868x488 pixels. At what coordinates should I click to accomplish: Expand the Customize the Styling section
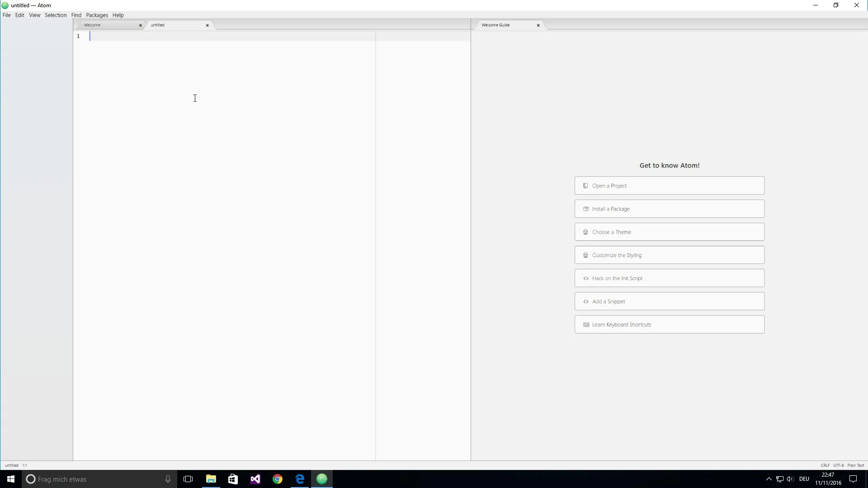[x=670, y=255]
